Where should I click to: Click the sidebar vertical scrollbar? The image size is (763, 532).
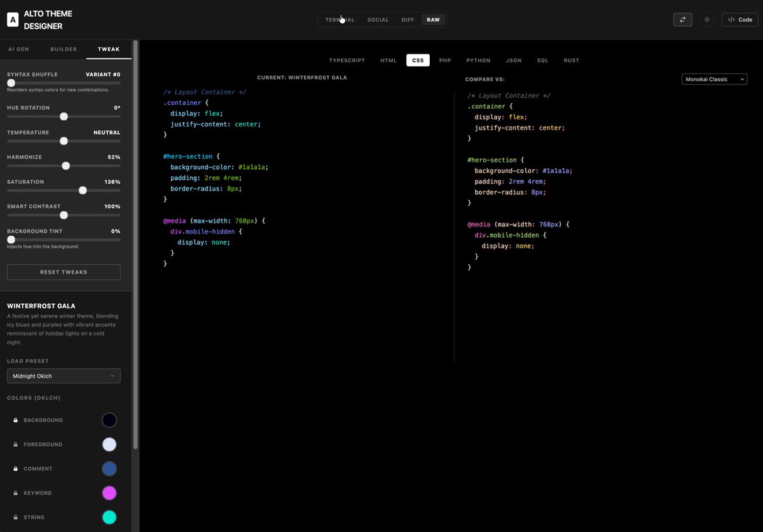click(135, 245)
